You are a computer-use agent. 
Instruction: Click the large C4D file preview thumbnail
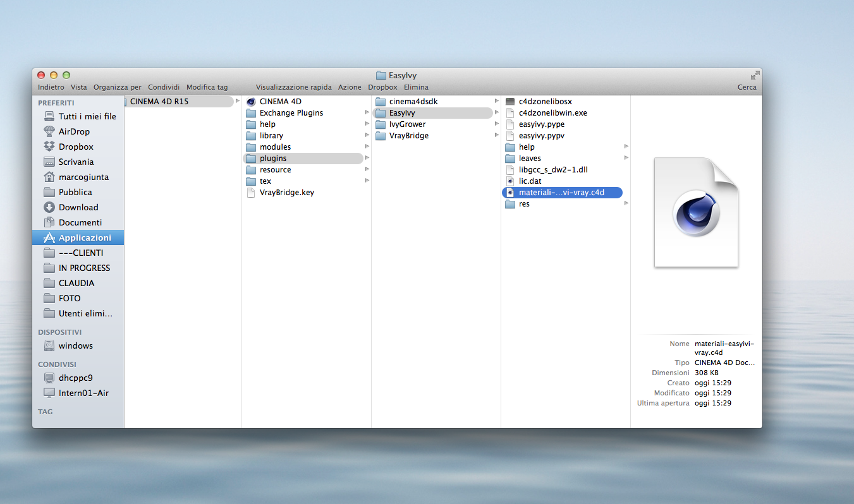tap(696, 212)
